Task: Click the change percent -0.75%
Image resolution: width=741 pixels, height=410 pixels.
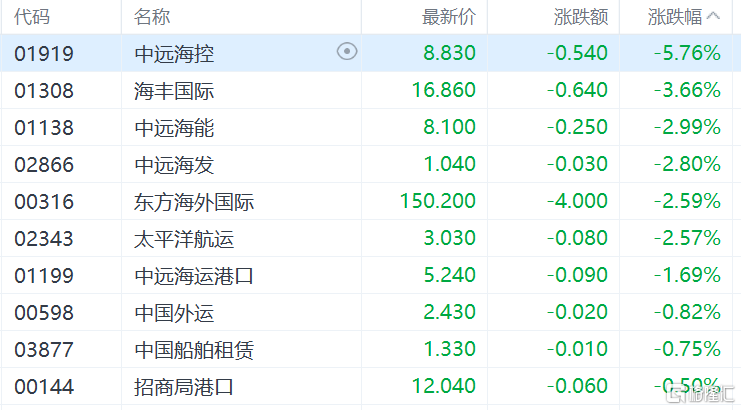Action: point(687,349)
